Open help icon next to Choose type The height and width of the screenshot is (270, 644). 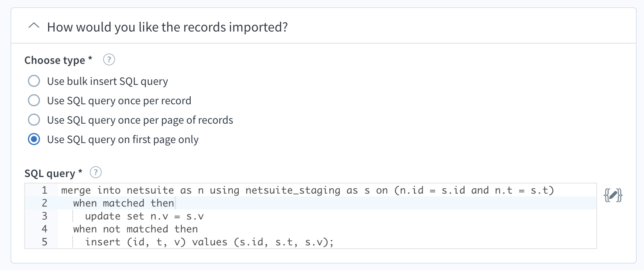(x=109, y=59)
